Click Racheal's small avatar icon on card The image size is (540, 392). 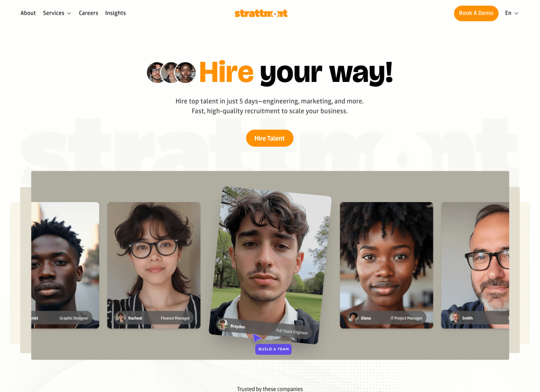click(121, 317)
